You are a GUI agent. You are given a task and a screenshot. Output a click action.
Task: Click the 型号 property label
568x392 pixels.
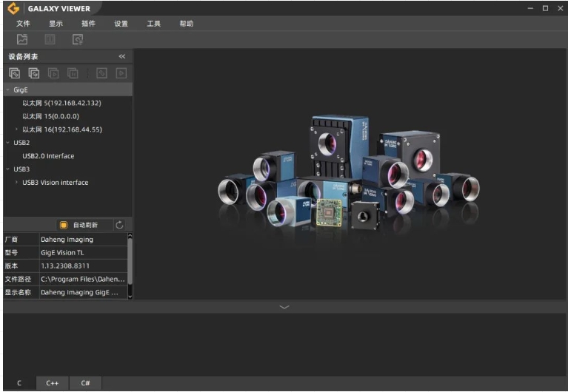(x=11, y=253)
